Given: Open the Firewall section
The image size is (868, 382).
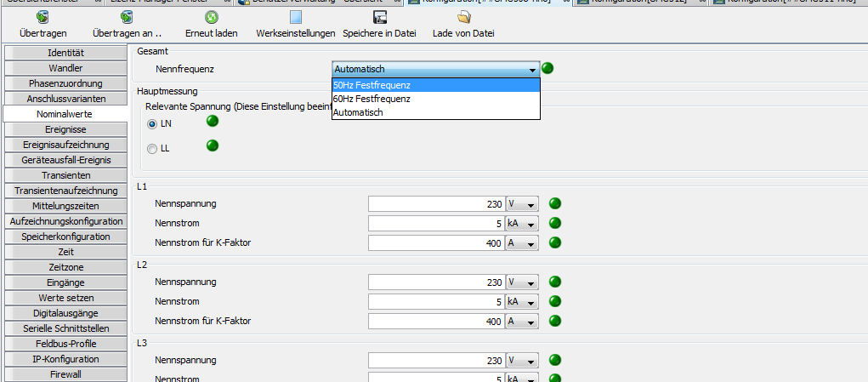Looking at the screenshot, I should point(65,374).
